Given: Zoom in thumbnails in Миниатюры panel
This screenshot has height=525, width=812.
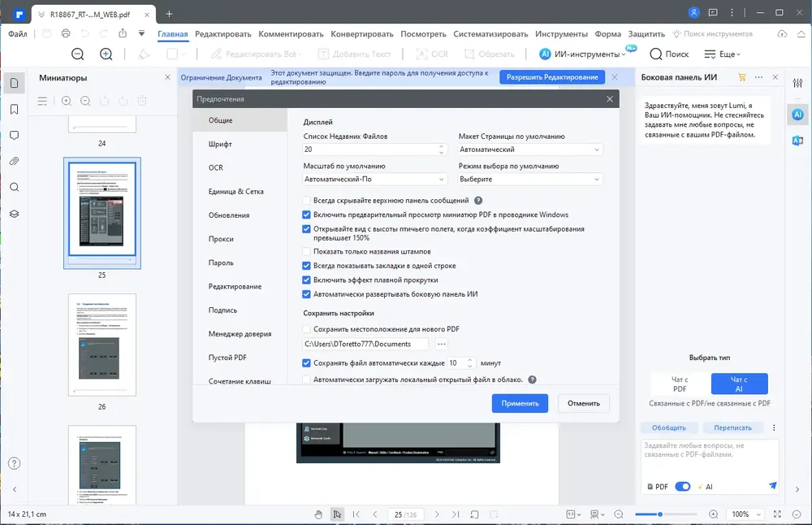Looking at the screenshot, I should [x=67, y=101].
